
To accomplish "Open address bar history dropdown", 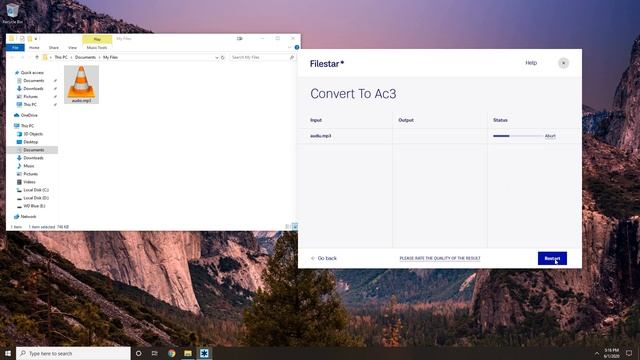I will pos(217,58).
